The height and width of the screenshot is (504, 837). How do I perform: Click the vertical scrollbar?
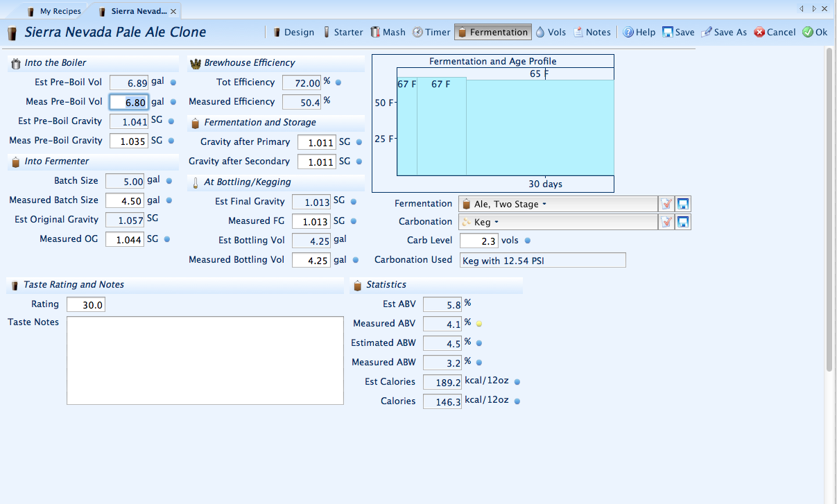coord(829,208)
